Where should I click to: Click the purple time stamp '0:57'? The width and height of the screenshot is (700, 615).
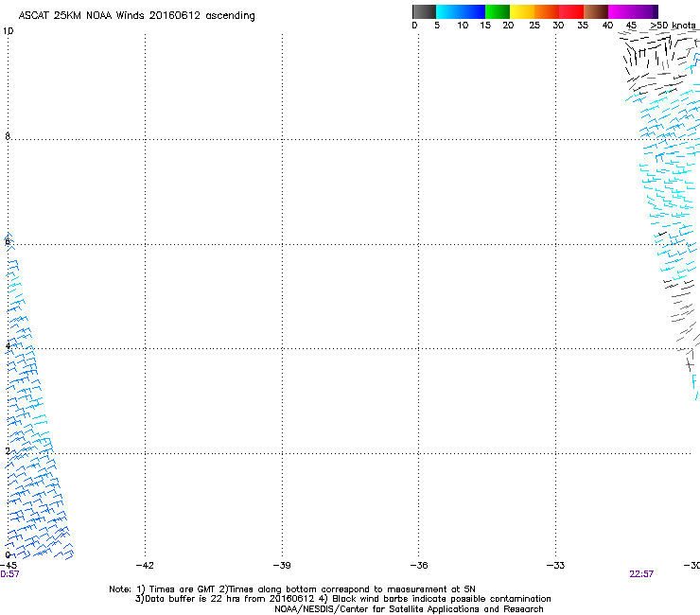(x=9, y=574)
